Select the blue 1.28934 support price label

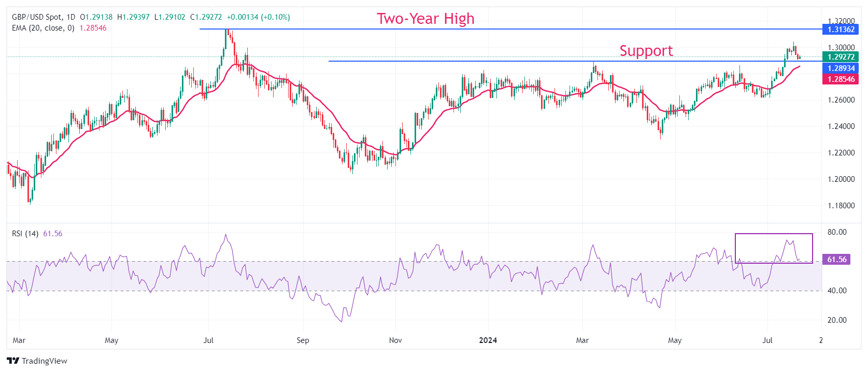pyautogui.click(x=841, y=68)
